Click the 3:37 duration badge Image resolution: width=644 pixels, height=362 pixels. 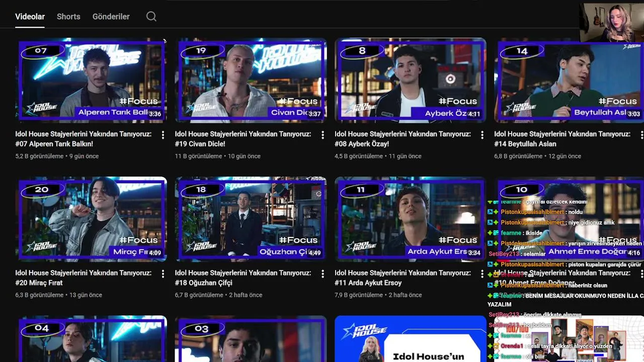point(314,114)
